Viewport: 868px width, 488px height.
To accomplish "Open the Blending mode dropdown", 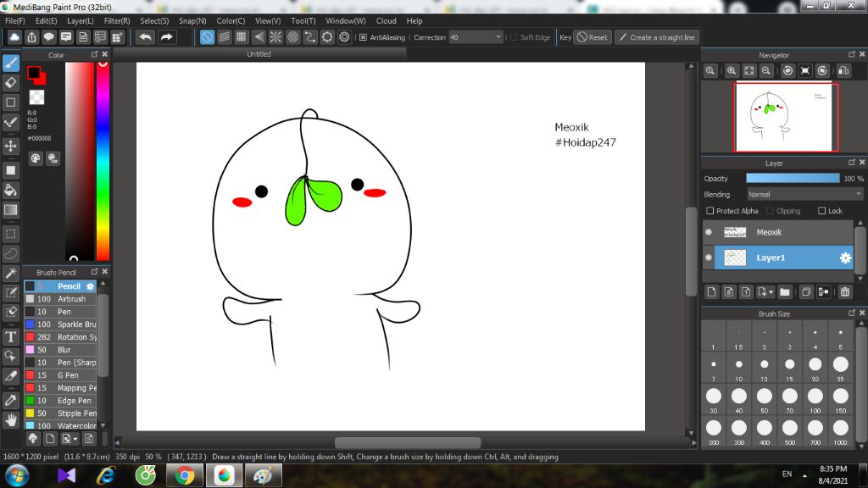I will (804, 194).
